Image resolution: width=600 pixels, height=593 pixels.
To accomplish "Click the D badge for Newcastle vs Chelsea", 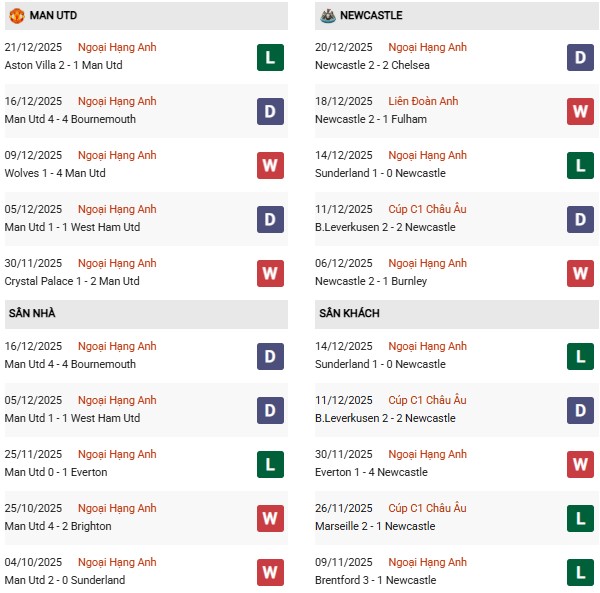I will 580,57.
